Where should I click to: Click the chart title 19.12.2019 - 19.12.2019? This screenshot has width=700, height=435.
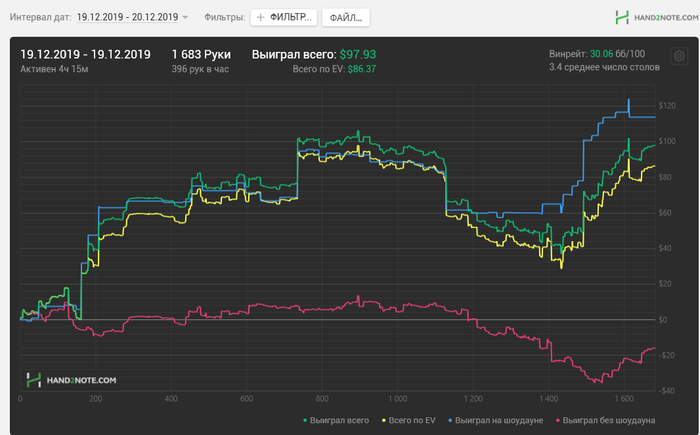85,54
